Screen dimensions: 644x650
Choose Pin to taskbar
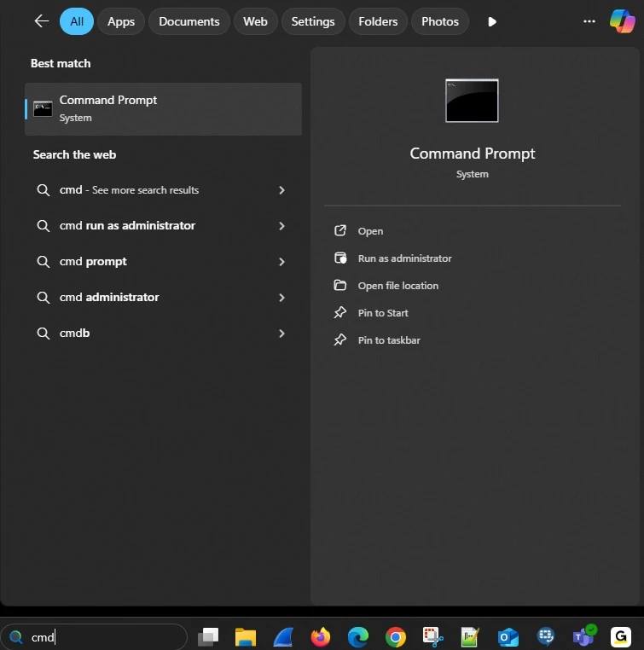click(389, 340)
